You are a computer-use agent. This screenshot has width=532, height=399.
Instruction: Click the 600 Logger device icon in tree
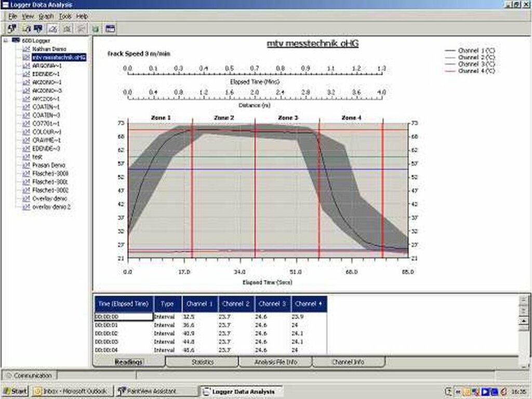click(16, 41)
